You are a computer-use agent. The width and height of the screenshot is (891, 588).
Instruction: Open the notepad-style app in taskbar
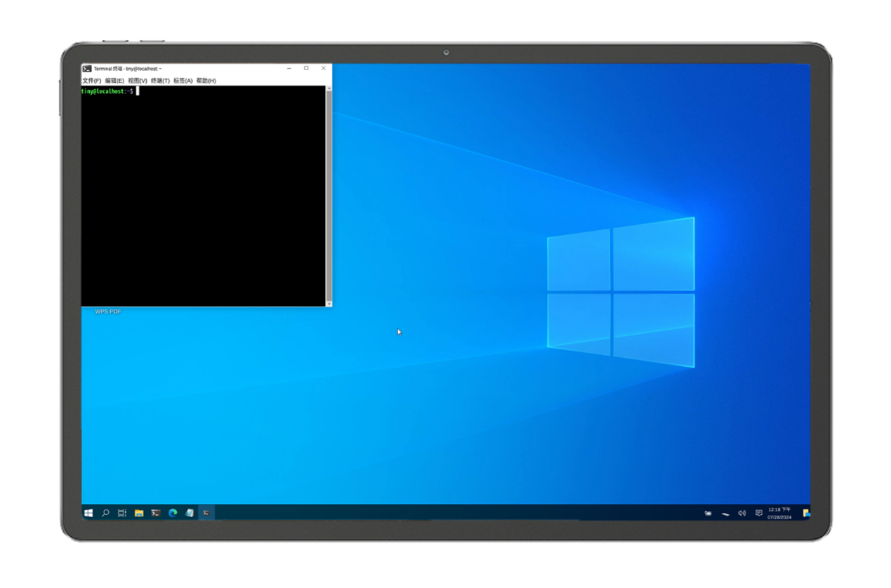[190, 513]
